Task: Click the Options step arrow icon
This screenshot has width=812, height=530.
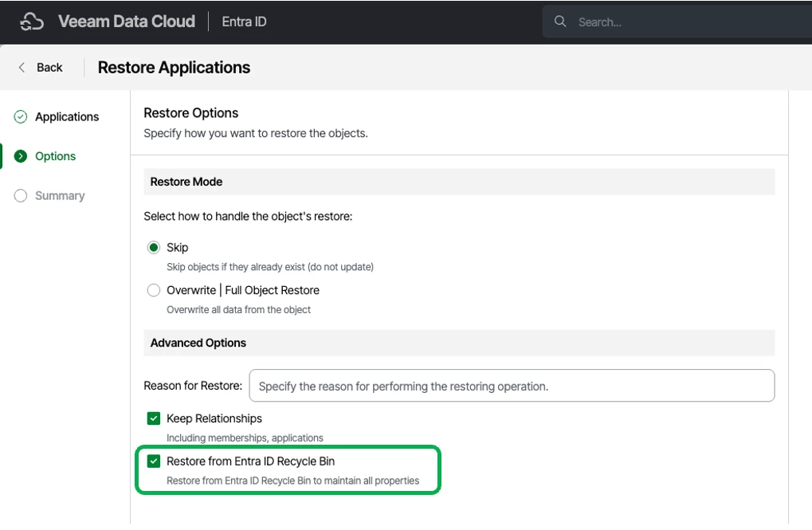Action: click(x=21, y=156)
